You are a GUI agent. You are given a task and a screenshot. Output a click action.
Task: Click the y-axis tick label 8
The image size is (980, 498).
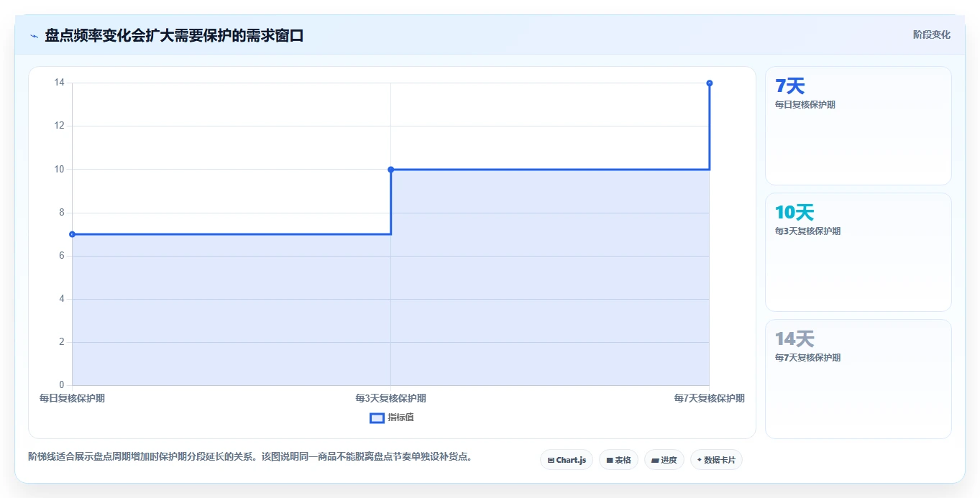coord(61,213)
